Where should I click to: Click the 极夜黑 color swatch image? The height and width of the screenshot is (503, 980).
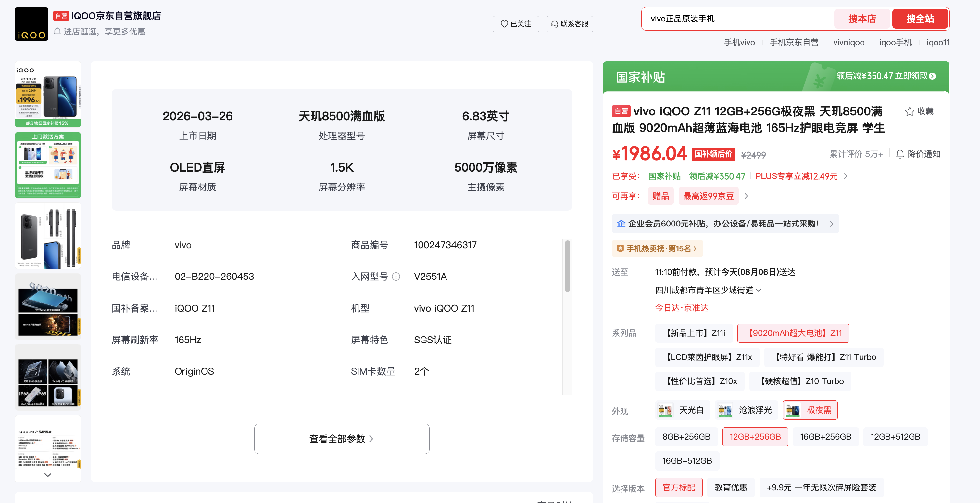coord(793,410)
